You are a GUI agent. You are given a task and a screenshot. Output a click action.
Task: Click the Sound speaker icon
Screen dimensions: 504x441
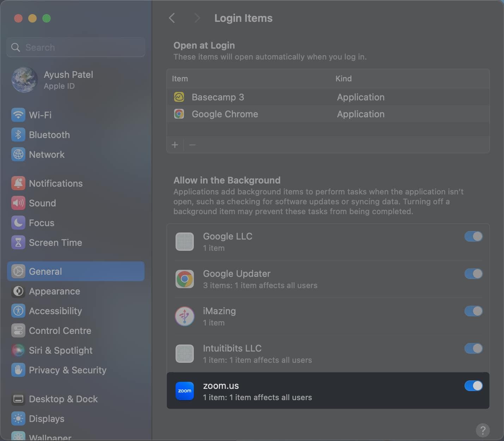click(x=18, y=203)
